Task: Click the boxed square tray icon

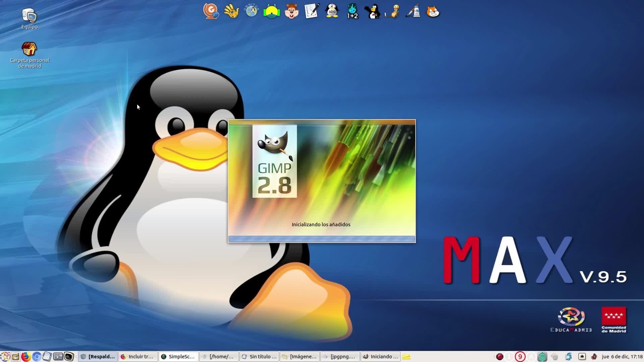Action: click(582, 357)
